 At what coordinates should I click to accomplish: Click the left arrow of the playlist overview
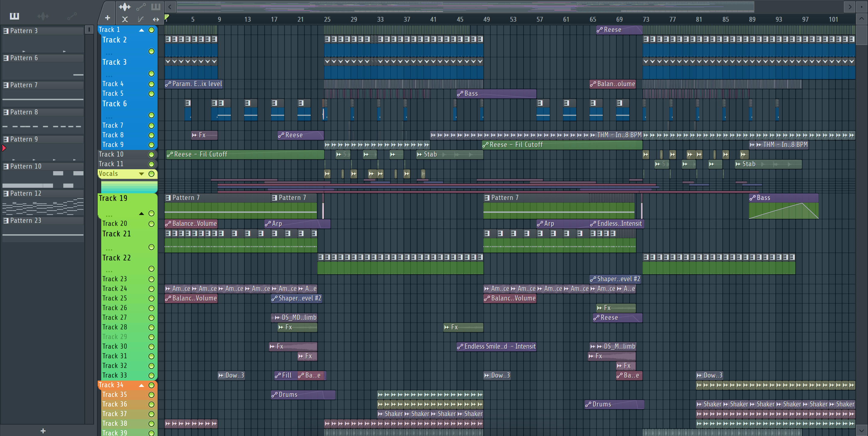[170, 6]
